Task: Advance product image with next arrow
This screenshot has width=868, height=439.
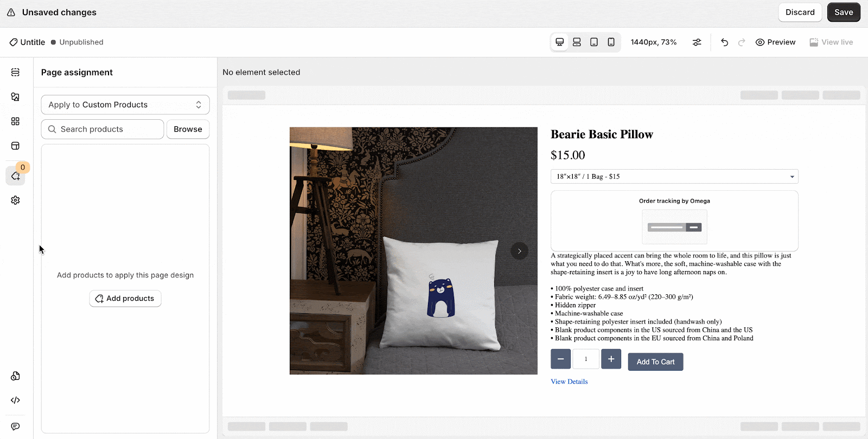Action: pyautogui.click(x=519, y=251)
